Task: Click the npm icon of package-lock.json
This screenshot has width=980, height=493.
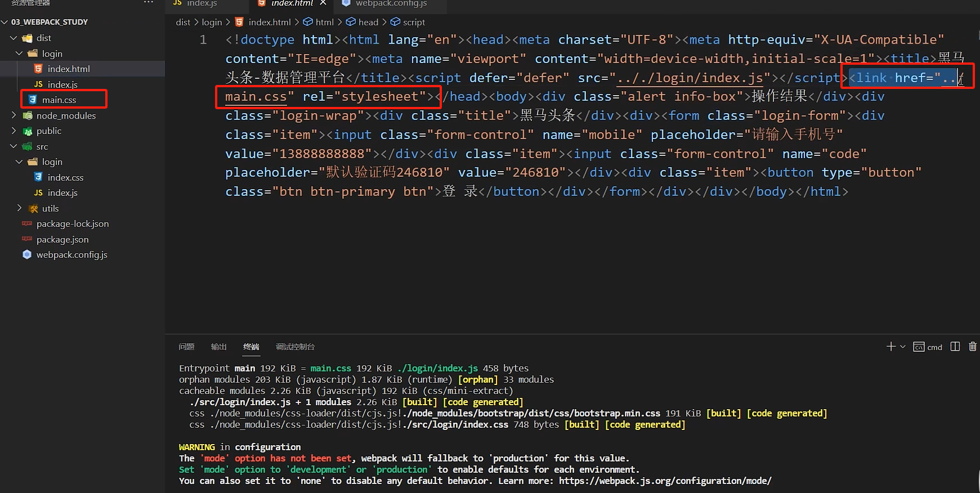Action: click(27, 223)
